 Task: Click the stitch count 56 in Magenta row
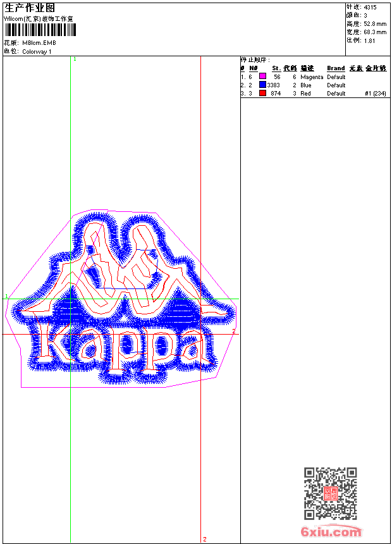click(x=277, y=77)
